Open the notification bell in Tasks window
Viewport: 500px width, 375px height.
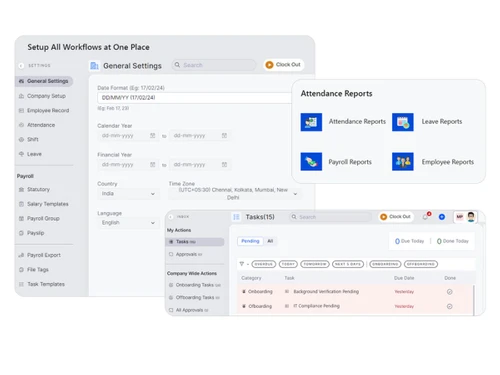click(x=426, y=216)
